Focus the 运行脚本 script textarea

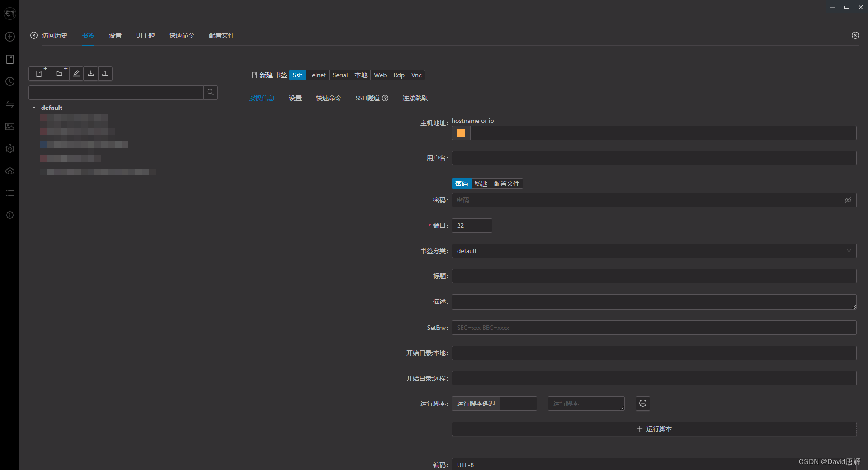(586, 404)
